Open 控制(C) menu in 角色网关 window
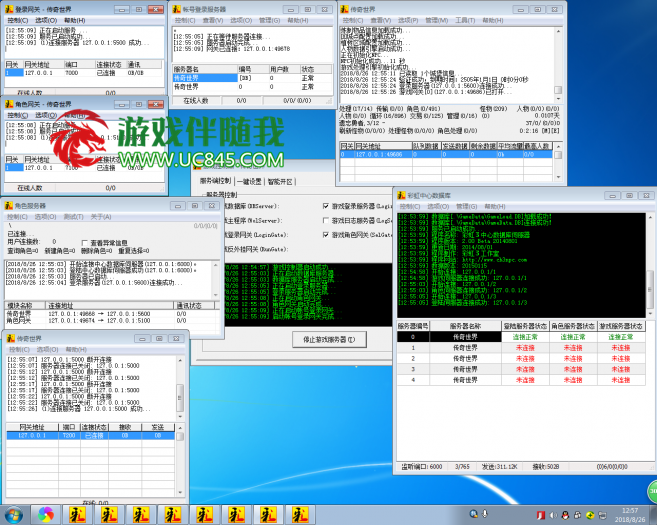Image resolution: width=657 pixels, height=525 pixels. (17, 115)
